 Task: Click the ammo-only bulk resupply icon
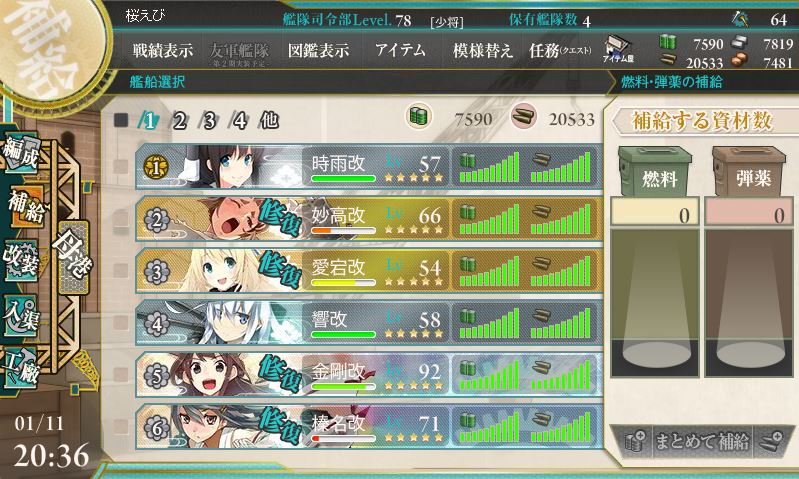coord(770,441)
